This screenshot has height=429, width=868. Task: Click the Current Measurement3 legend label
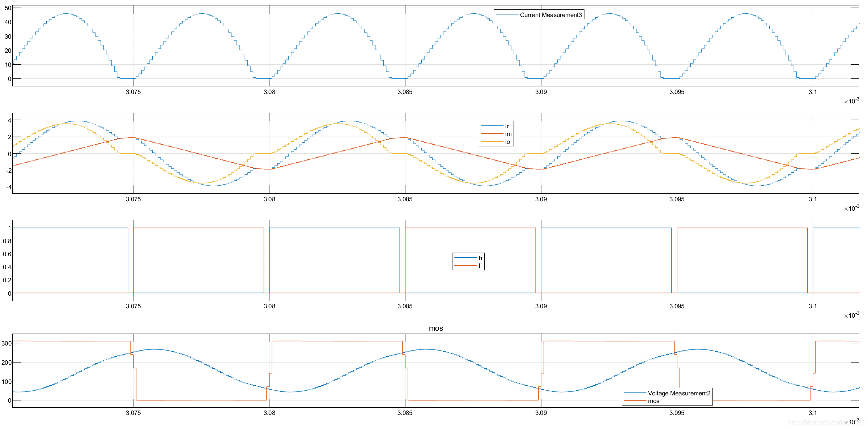550,15
